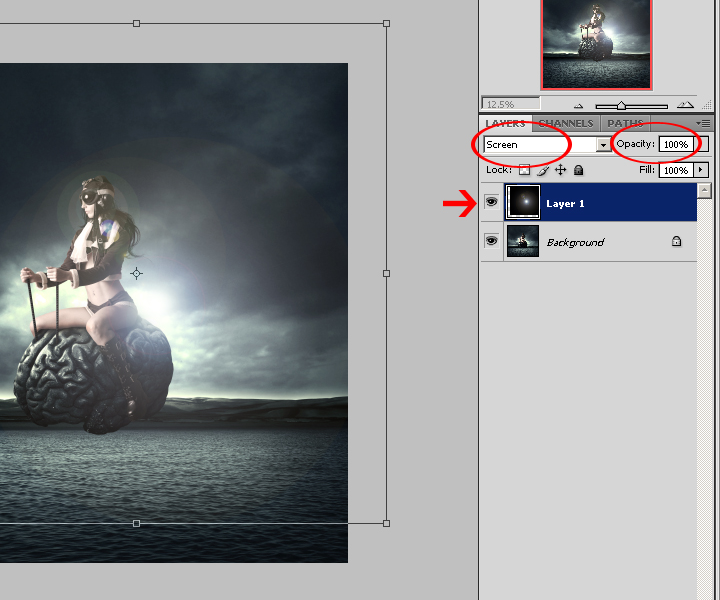Viewport: 720px width, 600px height.
Task: Select the Background layer name
Action: tap(575, 243)
